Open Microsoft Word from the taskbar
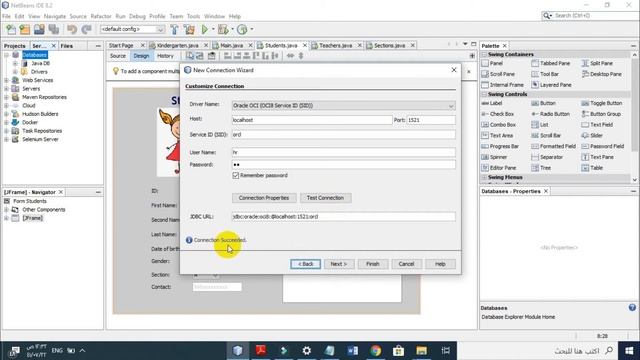Viewport: 640px width, 360px height. (x=353, y=351)
